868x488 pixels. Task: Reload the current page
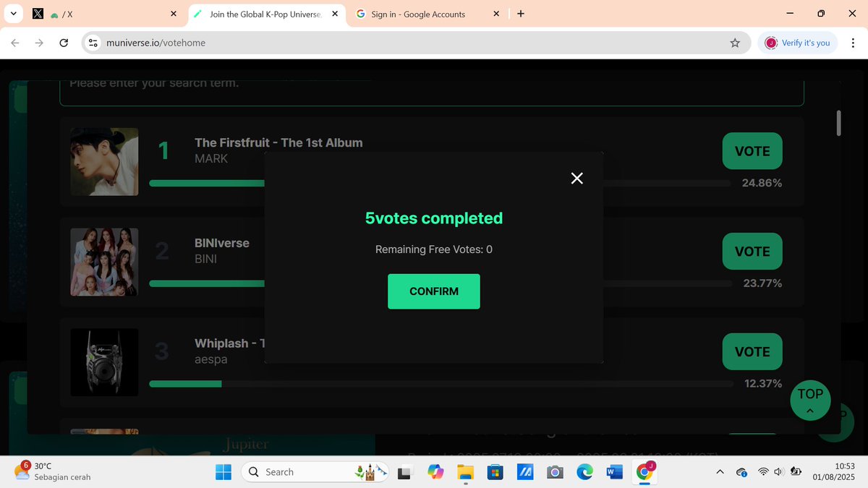tap(64, 43)
